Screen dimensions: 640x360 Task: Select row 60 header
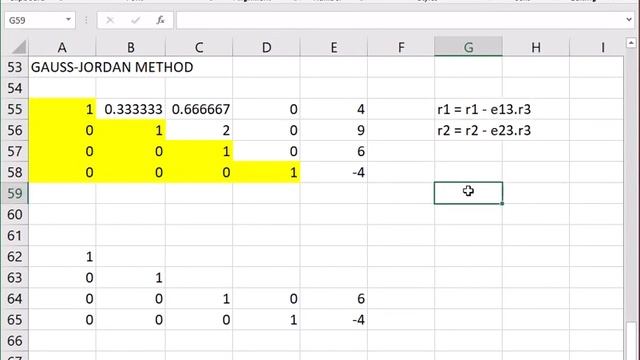14,214
